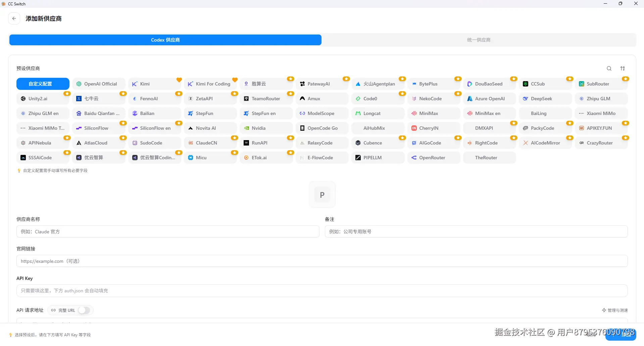Select the Kimi preset
644x346 pixels.
155,84
